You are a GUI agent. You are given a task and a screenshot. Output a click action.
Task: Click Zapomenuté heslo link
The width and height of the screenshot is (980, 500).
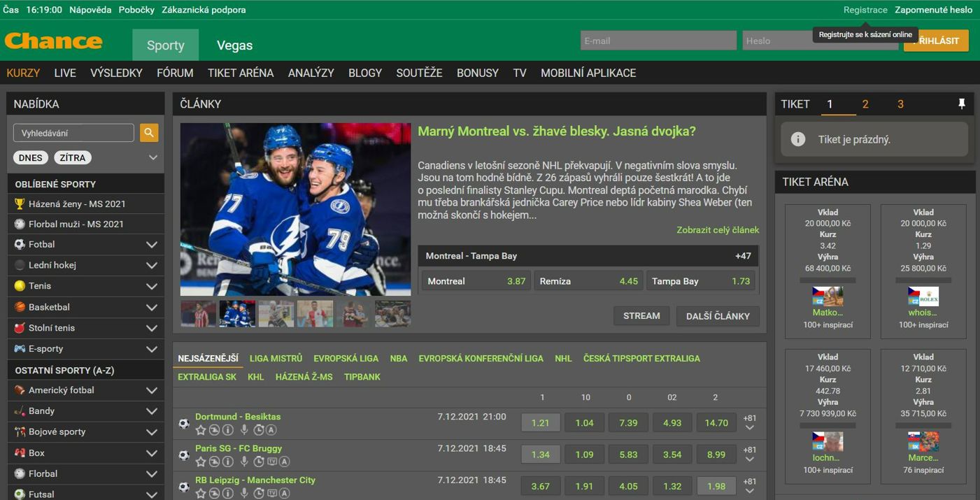(934, 10)
